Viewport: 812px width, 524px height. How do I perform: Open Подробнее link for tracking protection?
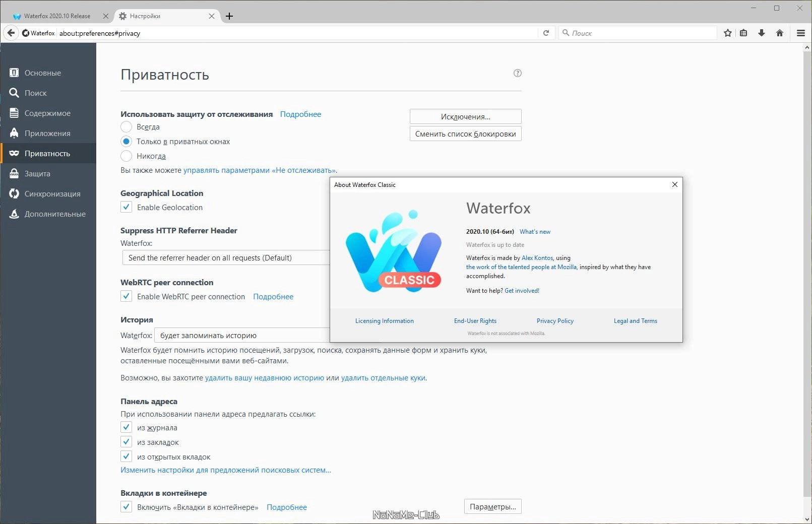pyautogui.click(x=300, y=114)
